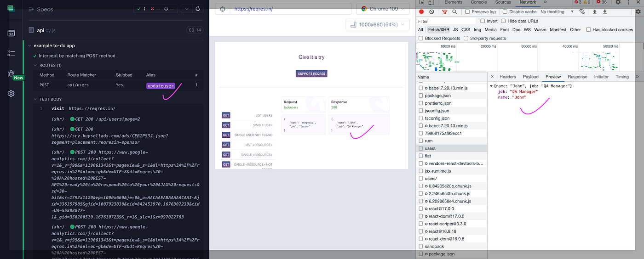Click the DevTools network search icon

[454, 12]
